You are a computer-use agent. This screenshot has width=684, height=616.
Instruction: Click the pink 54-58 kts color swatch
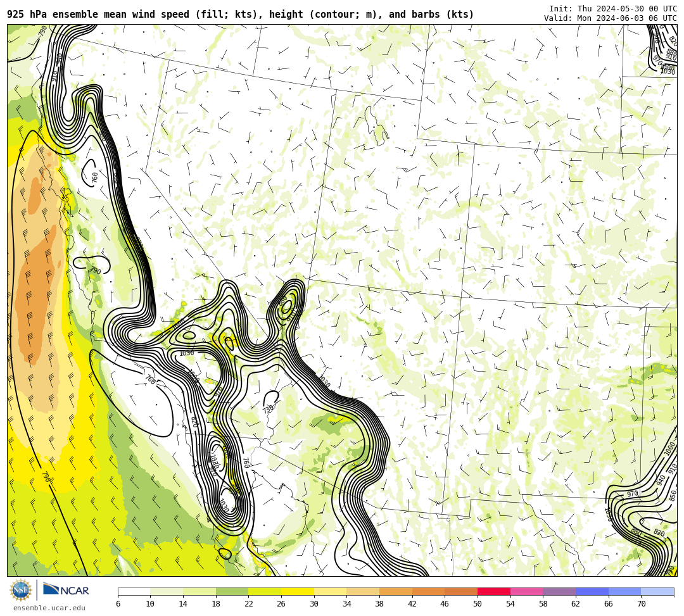click(526, 591)
